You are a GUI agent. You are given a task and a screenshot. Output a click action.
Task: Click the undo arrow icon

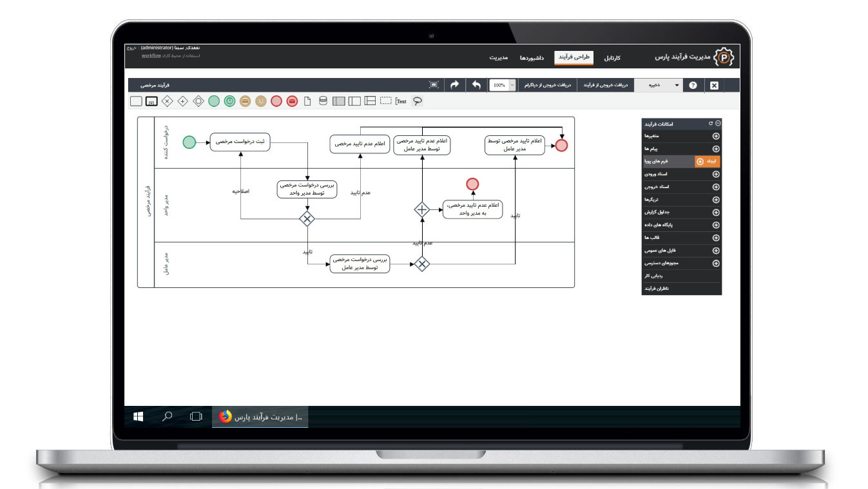[476, 85]
